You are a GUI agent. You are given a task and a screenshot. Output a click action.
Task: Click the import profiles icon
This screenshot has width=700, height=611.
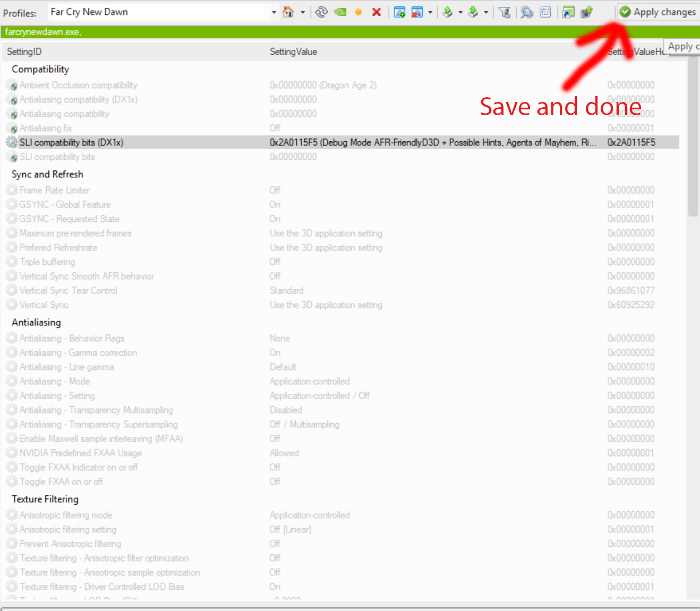pos(473,12)
